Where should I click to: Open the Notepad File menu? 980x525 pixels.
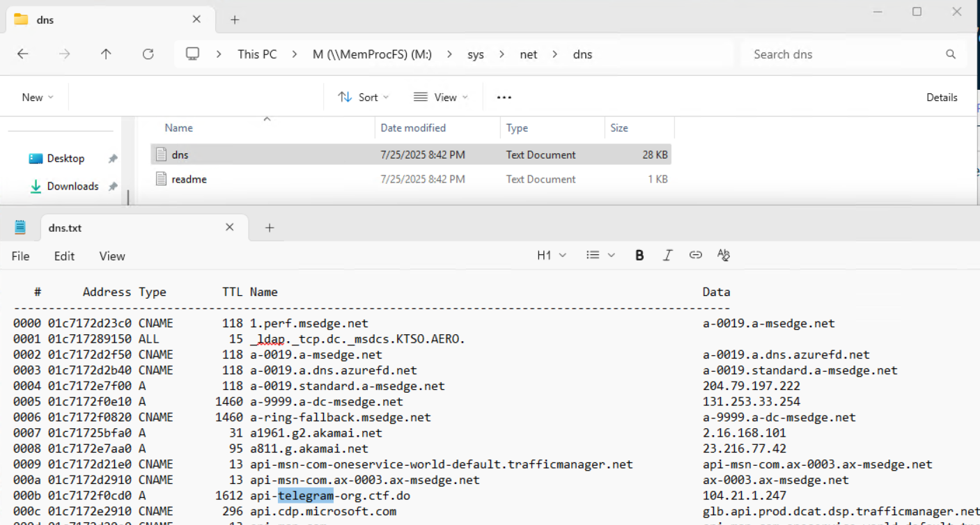coord(21,256)
